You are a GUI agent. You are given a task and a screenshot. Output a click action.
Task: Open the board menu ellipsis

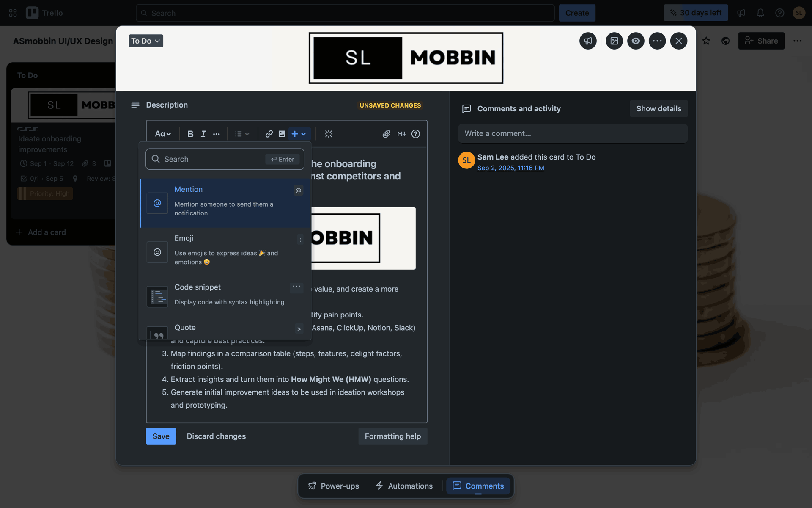(797, 41)
